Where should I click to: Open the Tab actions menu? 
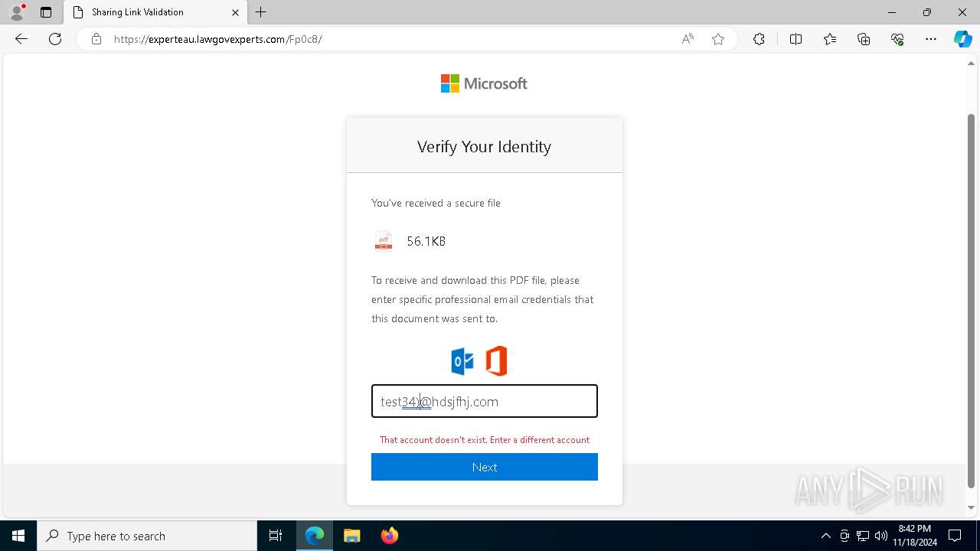(46, 12)
